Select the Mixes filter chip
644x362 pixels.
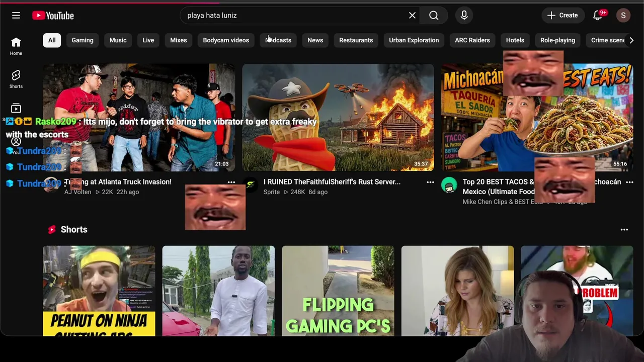(179, 40)
